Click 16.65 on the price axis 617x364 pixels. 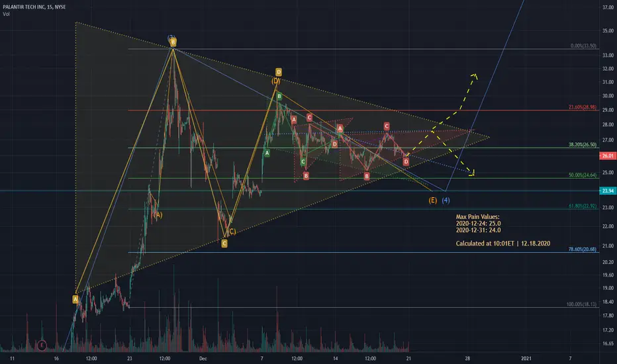[608, 343]
